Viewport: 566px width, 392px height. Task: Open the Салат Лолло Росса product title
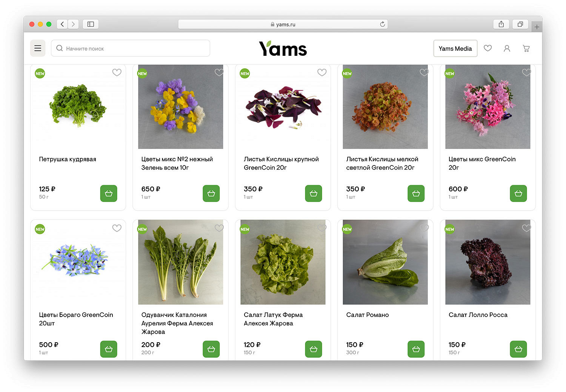tap(478, 315)
